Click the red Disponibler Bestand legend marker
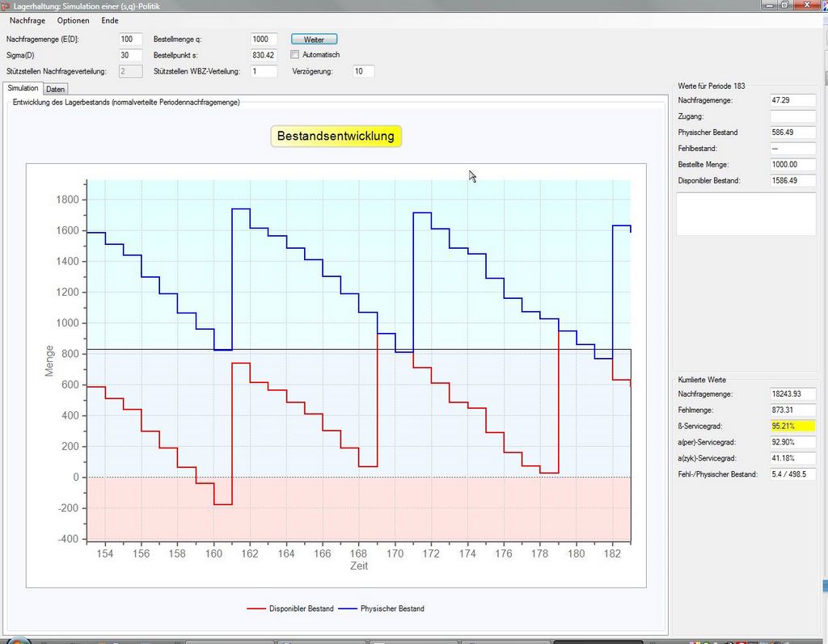 point(256,608)
